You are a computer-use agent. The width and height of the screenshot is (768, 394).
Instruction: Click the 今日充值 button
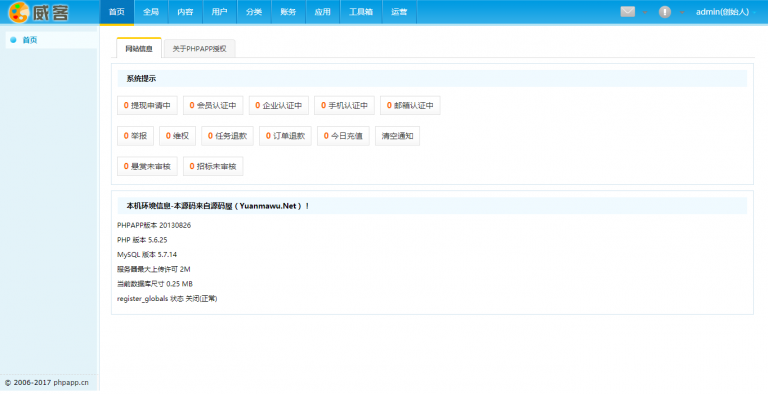[343, 136]
